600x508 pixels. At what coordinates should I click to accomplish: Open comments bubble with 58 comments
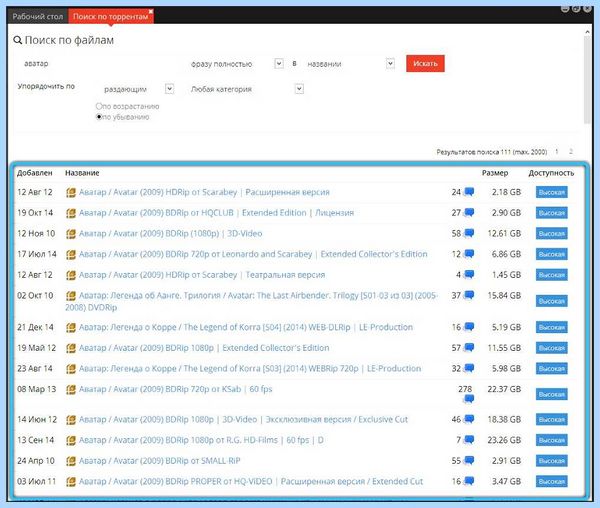(x=469, y=233)
